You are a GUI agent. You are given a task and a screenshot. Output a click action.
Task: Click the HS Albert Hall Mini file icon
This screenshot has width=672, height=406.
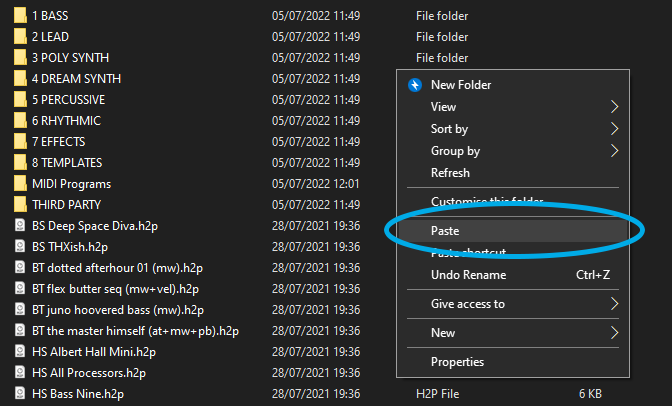point(20,352)
